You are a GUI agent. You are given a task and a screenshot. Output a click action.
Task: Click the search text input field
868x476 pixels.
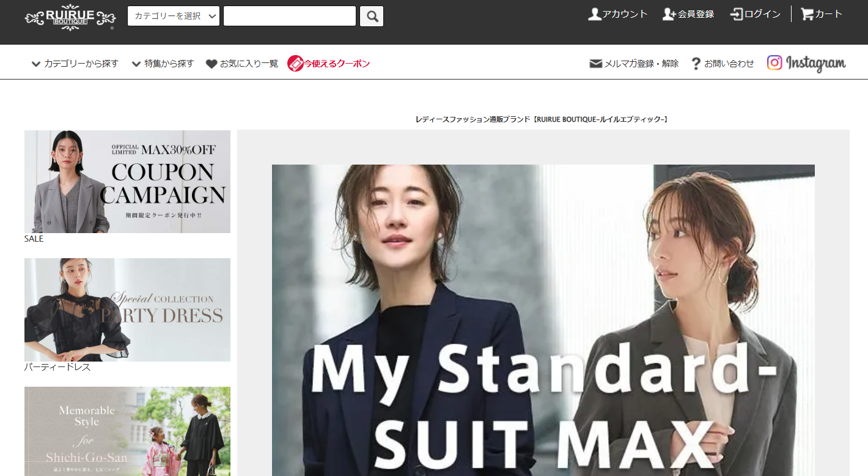289,16
